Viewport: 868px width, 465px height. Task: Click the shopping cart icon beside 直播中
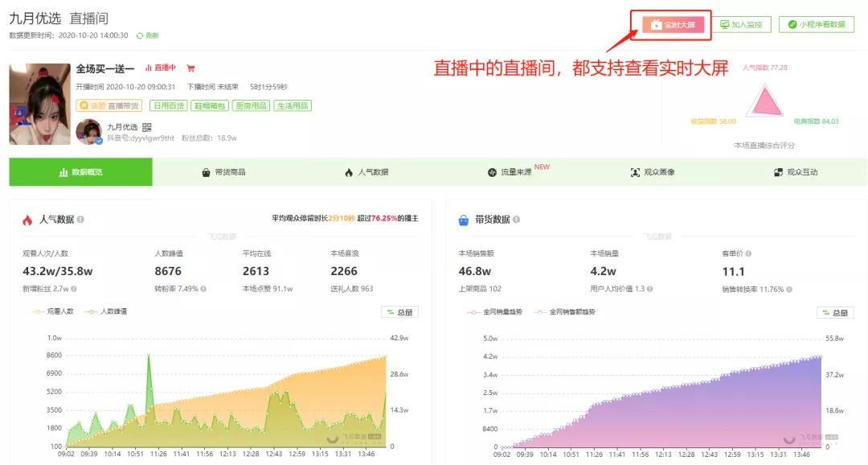click(190, 68)
